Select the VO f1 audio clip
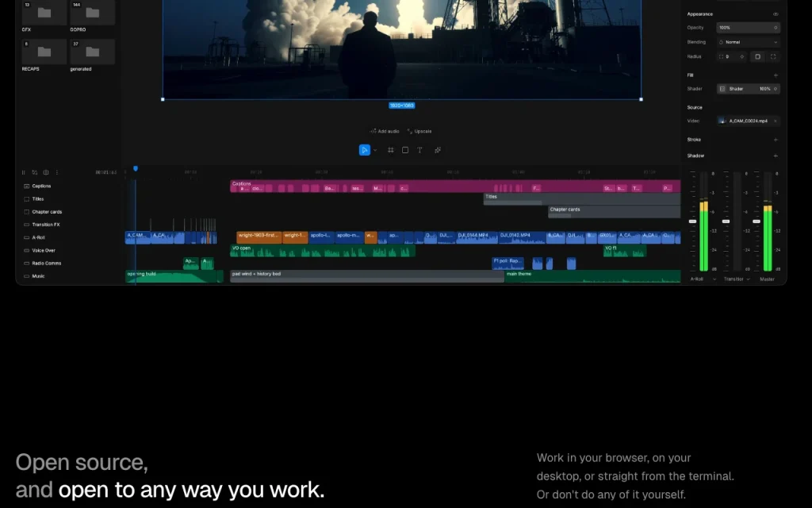This screenshot has width=812, height=508. click(625, 251)
